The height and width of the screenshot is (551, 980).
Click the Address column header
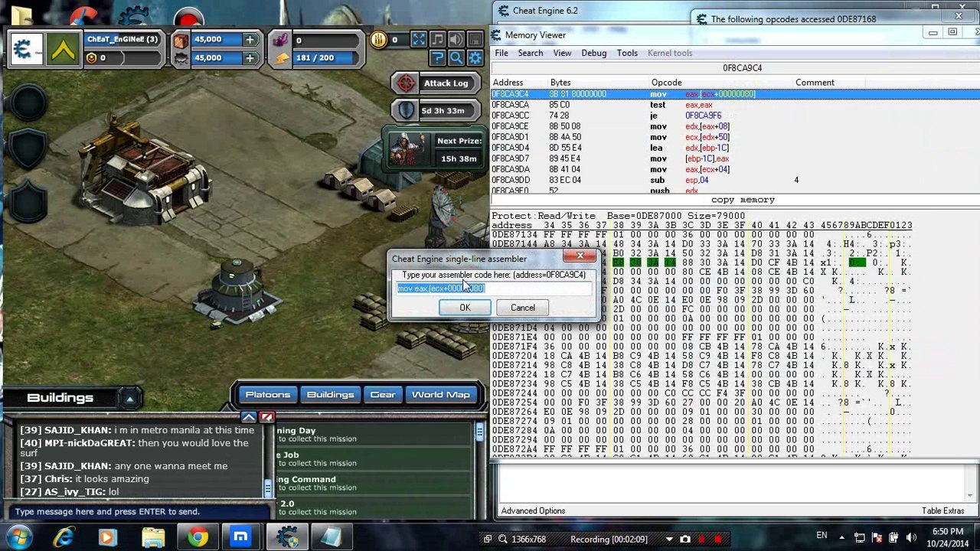coord(508,83)
